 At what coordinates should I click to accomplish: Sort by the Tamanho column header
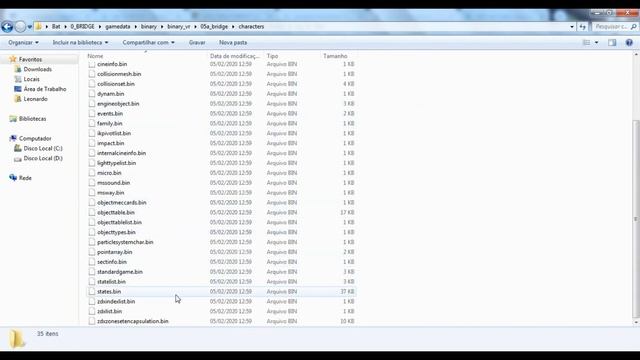click(x=335, y=56)
